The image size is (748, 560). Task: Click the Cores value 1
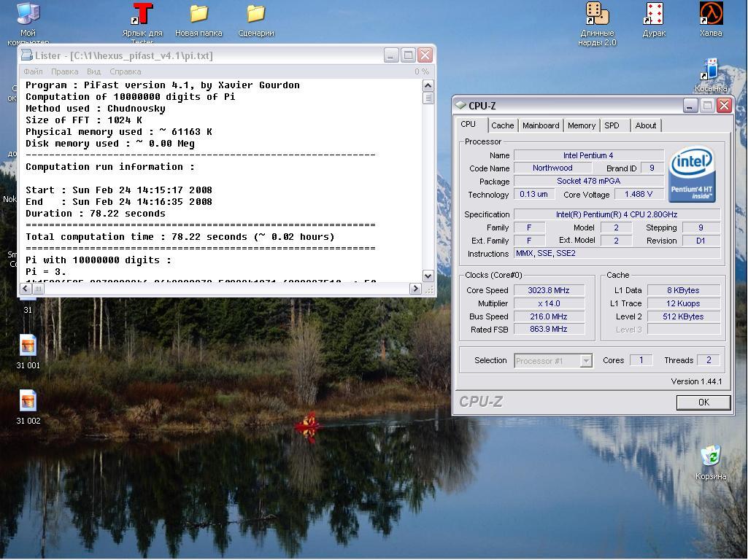[x=641, y=360]
